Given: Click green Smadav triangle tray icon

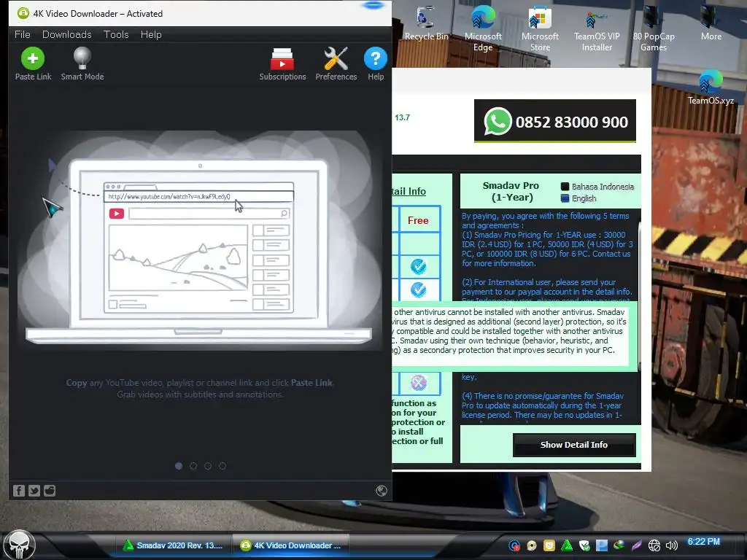Looking at the screenshot, I should pyautogui.click(x=567, y=545).
